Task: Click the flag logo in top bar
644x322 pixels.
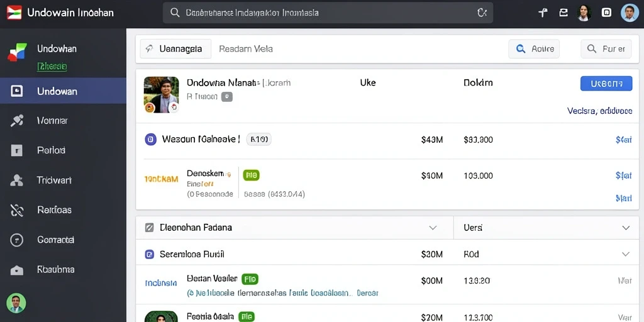Action: pyautogui.click(x=14, y=13)
